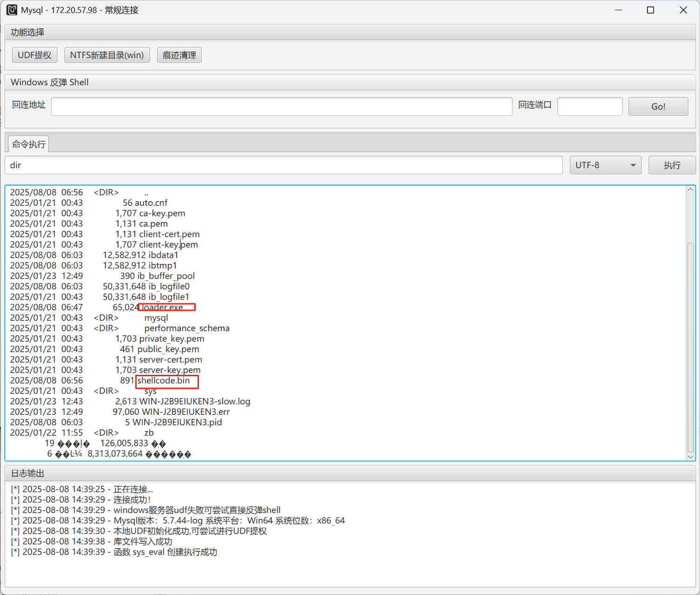Image resolution: width=700 pixels, height=595 pixels.
Task: Close the Mysql window
Action: pos(683,10)
